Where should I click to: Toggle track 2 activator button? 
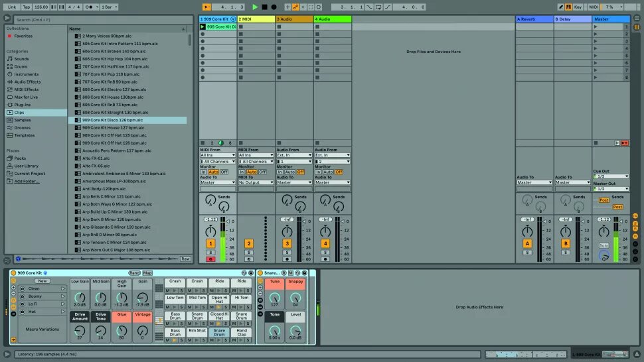coord(249,244)
